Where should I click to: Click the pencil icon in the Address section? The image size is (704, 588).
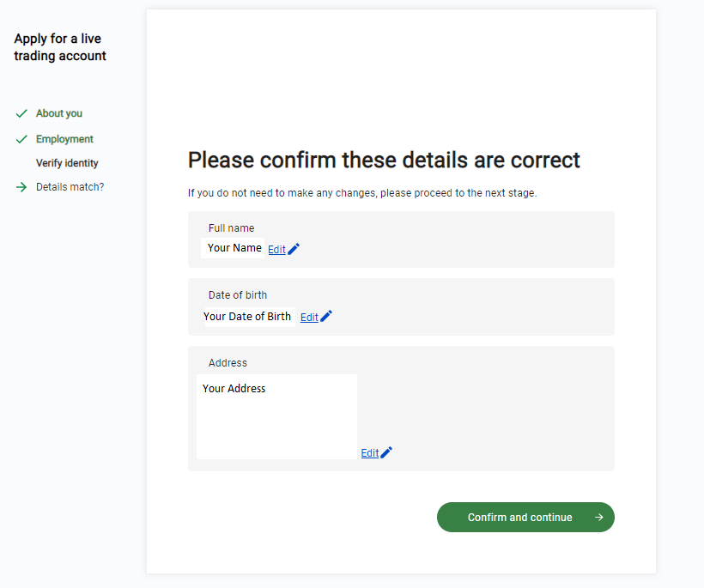(x=386, y=452)
